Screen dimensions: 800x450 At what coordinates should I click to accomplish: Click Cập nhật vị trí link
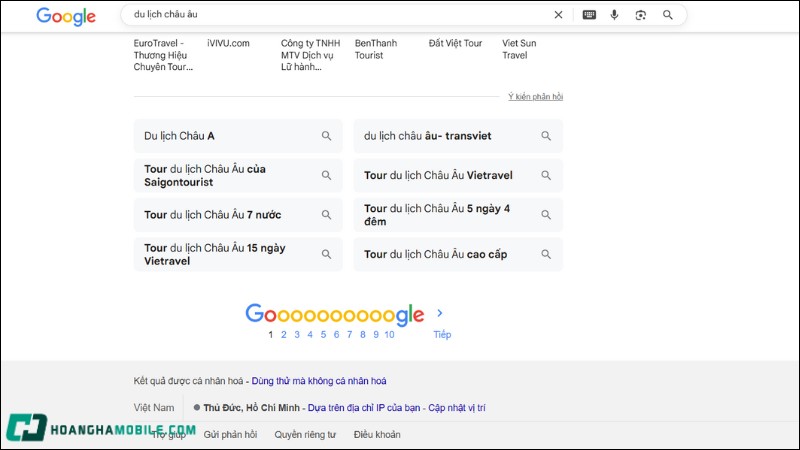456,408
